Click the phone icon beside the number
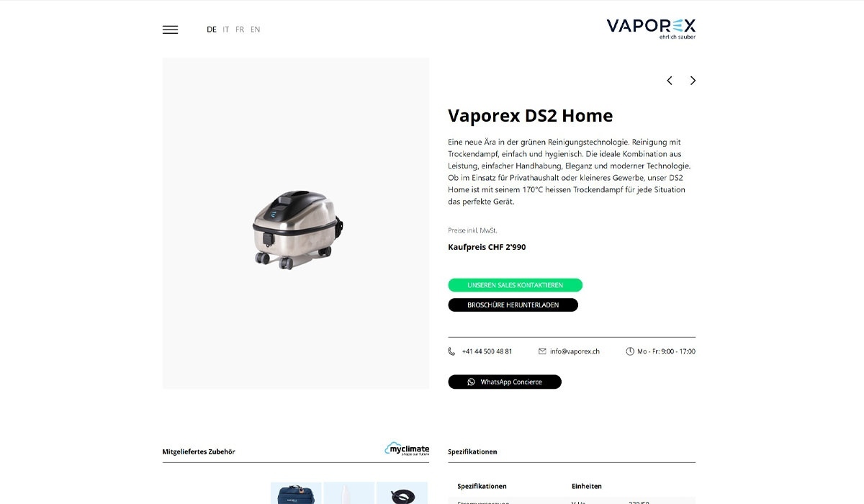This screenshot has width=864, height=504. click(x=451, y=351)
